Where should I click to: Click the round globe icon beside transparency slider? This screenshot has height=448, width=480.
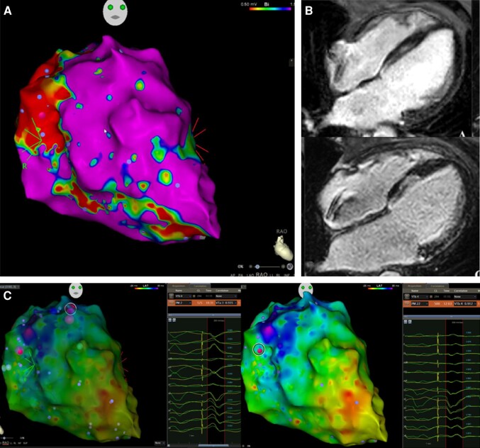coord(290,265)
